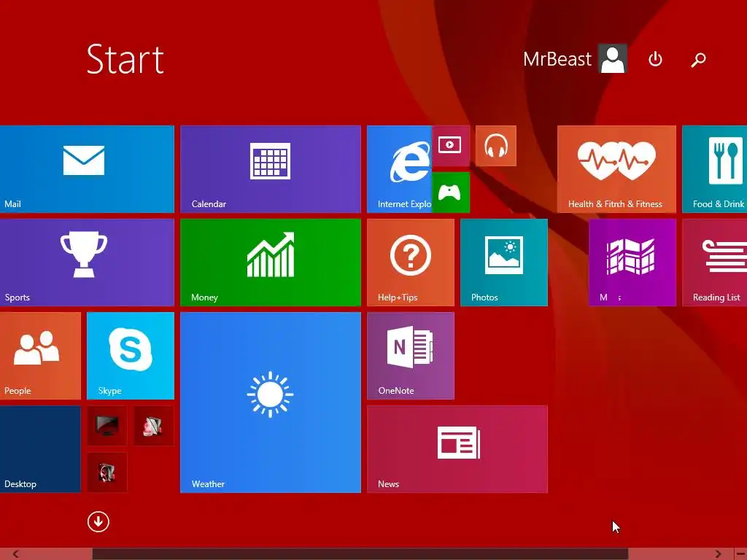This screenshot has width=747, height=560.
Task: Click the horizontal scrollbar thumb
Action: click(360, 554)
